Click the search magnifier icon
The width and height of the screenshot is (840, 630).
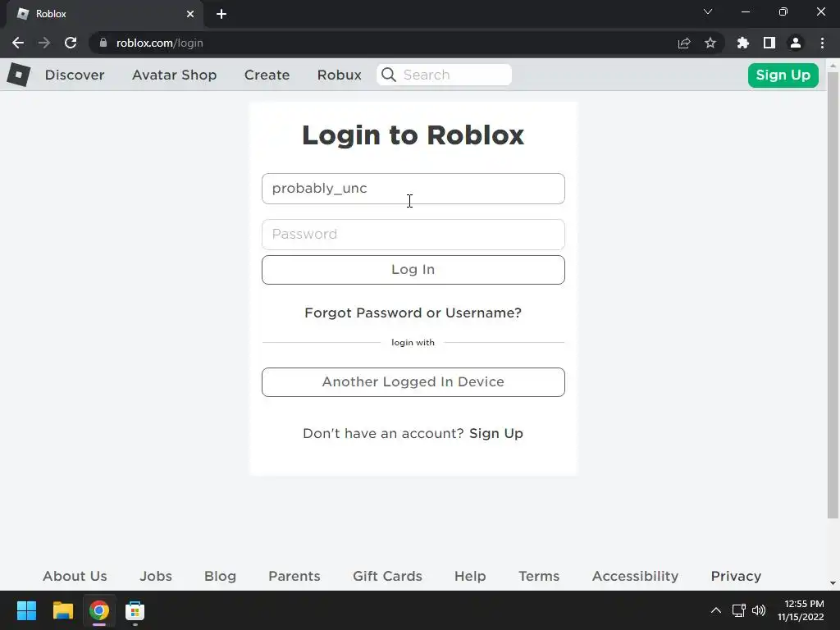tap(389, 75)
